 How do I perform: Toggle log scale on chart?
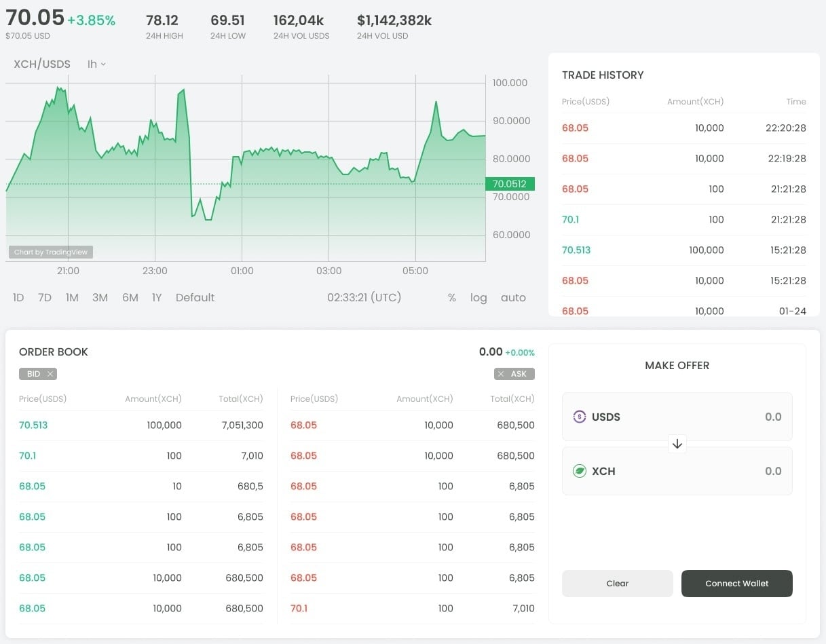click(478, 297)
